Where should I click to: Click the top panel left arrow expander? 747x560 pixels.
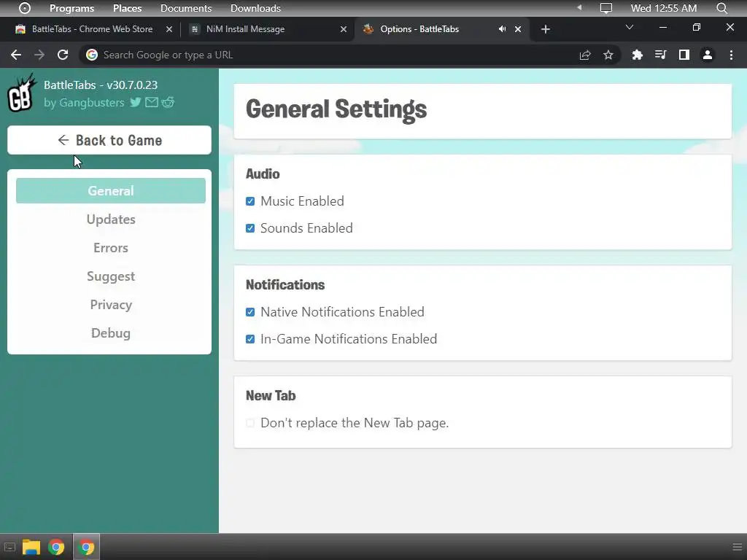(579, 7)
